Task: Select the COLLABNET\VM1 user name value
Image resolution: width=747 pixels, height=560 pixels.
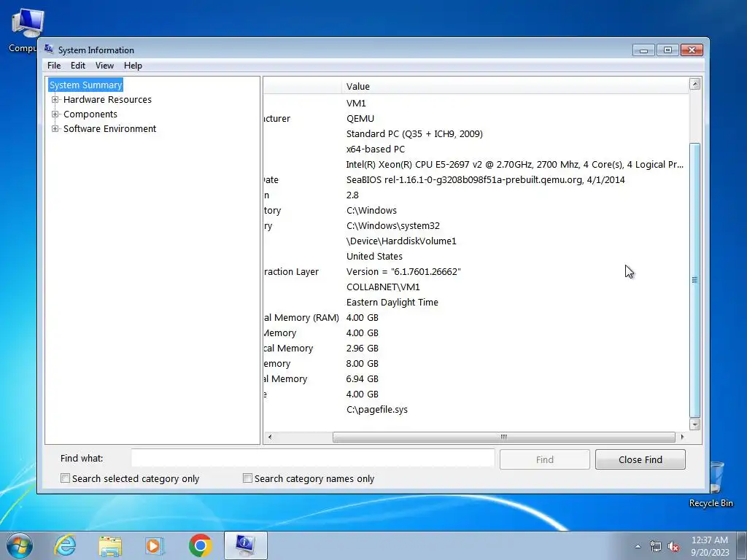Action: pos(383,287)
